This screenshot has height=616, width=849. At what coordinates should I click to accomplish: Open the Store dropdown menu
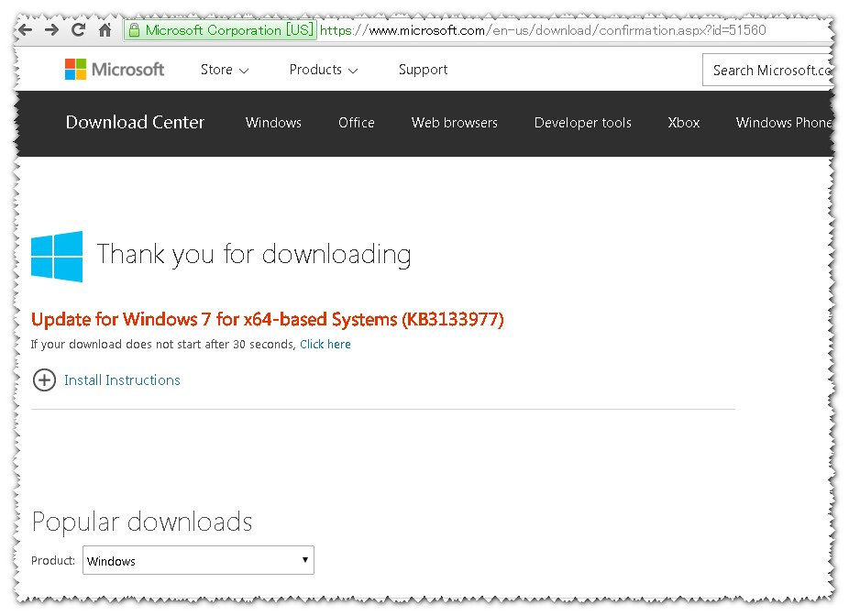coord(224,70)
